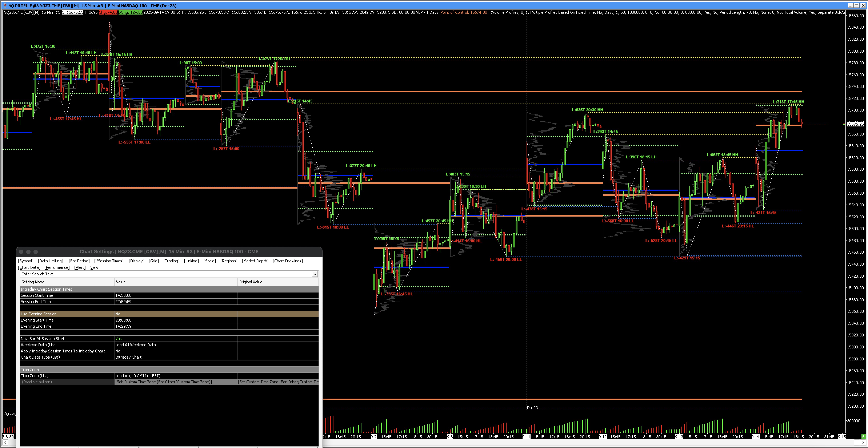Click the chart scroll-left arrow button
This screenshot has width=868, height=448.
point(5,443)
